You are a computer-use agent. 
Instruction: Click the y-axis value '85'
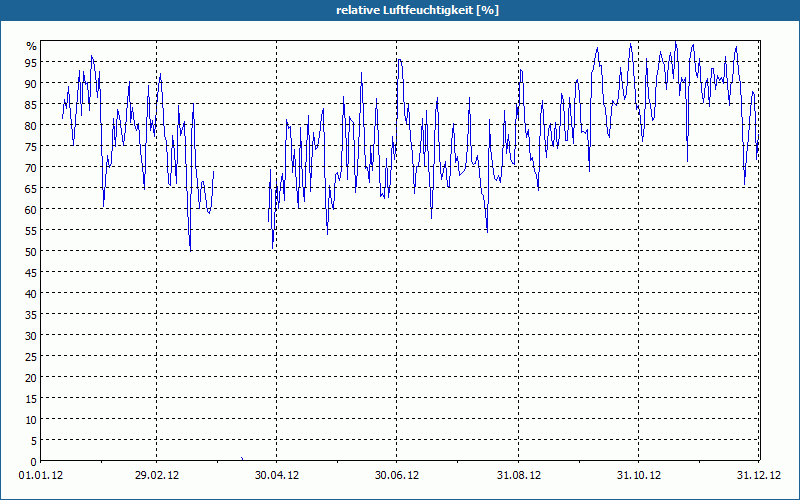32,104
